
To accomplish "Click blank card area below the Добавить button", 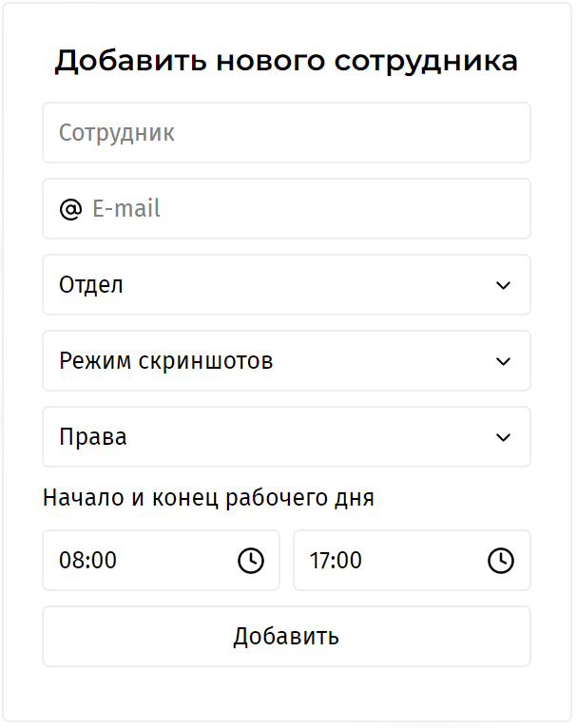I will tap(286, 694).
